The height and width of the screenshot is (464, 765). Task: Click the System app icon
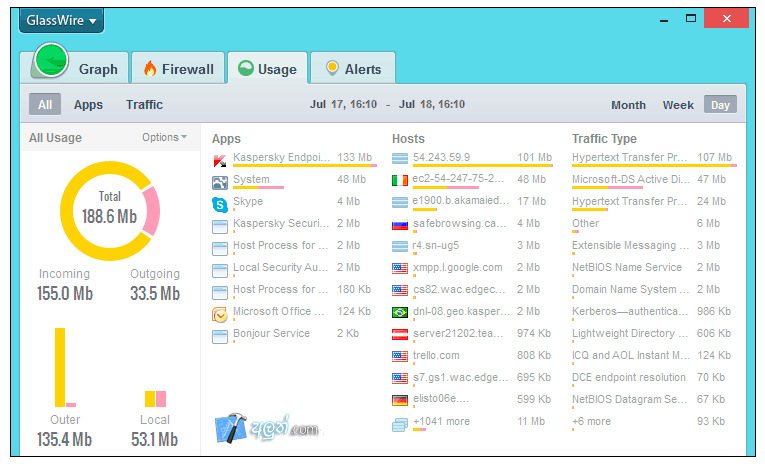(x=220, y=182)
